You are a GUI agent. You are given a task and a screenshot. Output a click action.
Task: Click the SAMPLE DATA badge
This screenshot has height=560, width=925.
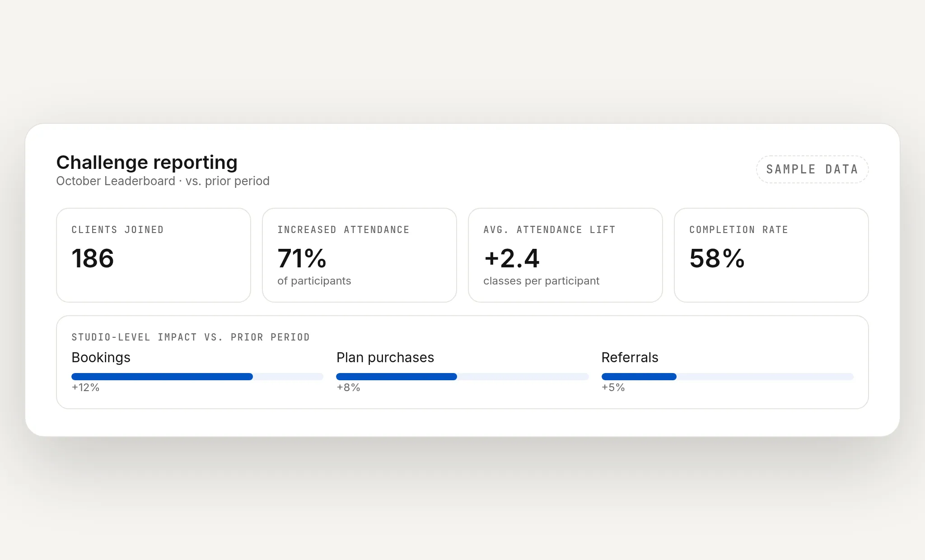tap(812, 169)
